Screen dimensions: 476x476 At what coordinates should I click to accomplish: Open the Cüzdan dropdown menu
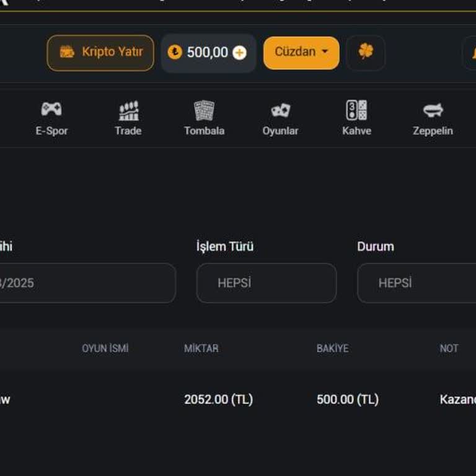[x=301, y=53]
